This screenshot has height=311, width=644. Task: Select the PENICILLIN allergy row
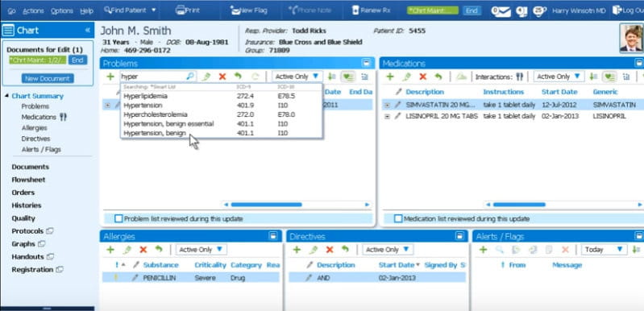pyautogui.click(x=191, y=278)
